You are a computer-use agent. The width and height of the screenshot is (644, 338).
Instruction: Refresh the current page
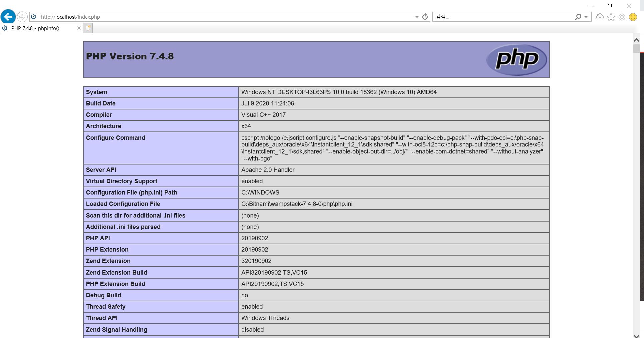pos(425,17)
